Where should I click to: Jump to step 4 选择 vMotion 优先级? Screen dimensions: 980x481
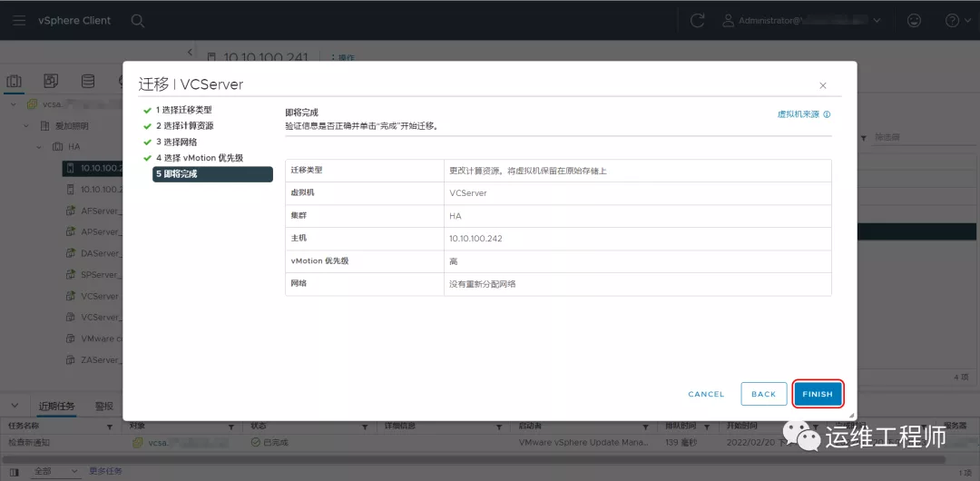pyautogui.click(x=199, y=158)
